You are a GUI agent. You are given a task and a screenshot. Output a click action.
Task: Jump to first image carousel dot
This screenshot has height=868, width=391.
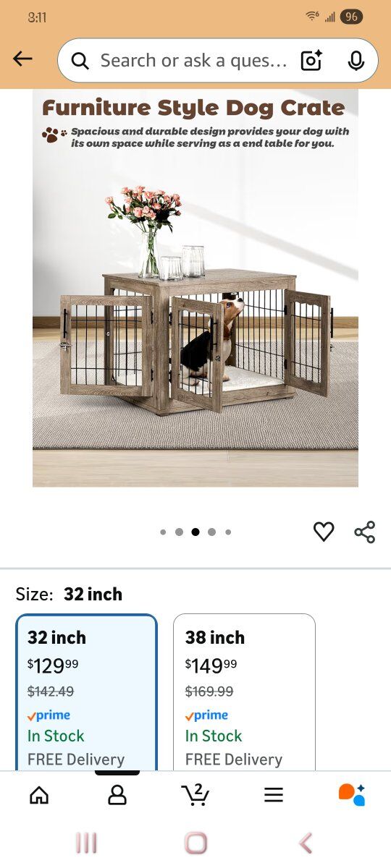163,532
